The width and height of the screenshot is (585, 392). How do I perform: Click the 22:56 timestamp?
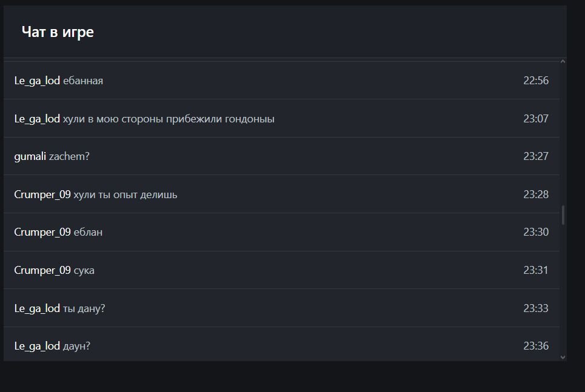pos(536,81)
